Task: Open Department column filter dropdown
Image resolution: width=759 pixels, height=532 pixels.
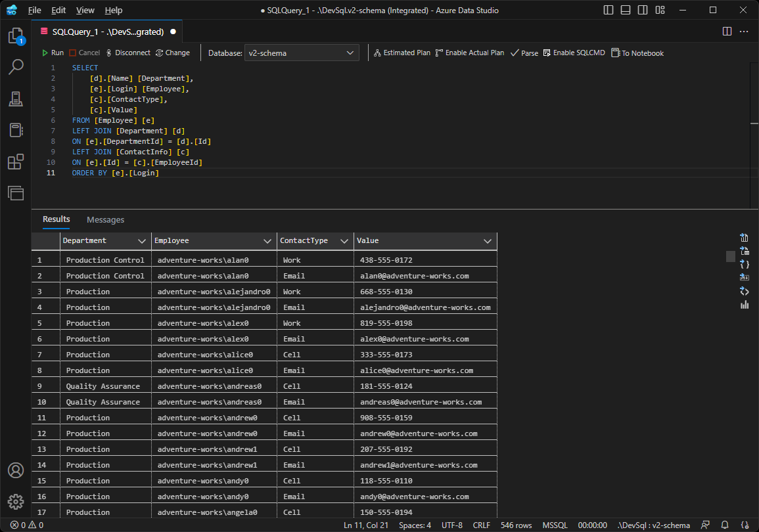Action: (x=142, y=241)
